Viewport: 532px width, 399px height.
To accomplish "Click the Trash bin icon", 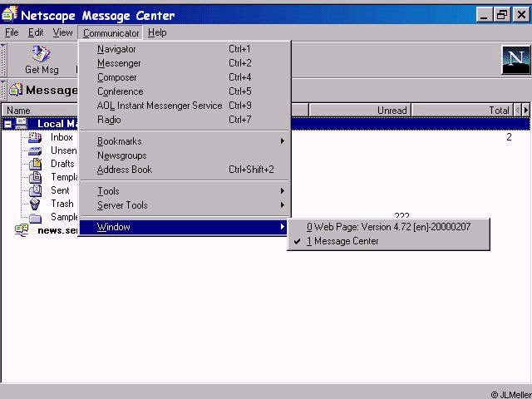I will pos(35,204).
